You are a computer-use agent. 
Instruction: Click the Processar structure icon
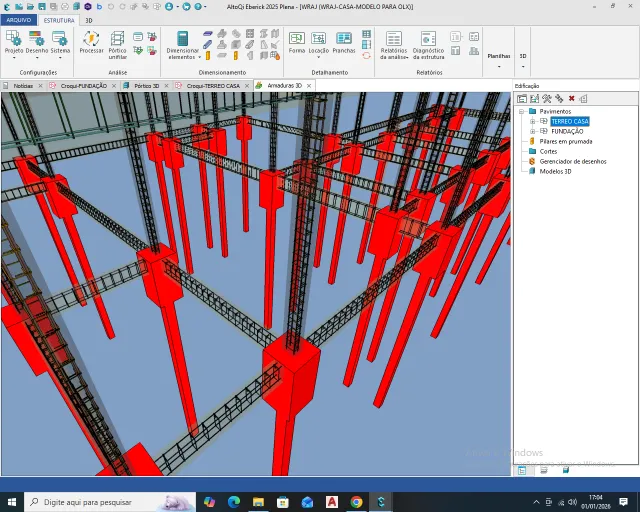pos(91,39)
